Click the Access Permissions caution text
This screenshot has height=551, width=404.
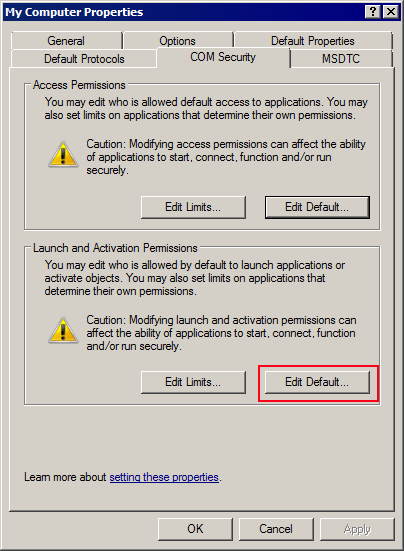226,157
